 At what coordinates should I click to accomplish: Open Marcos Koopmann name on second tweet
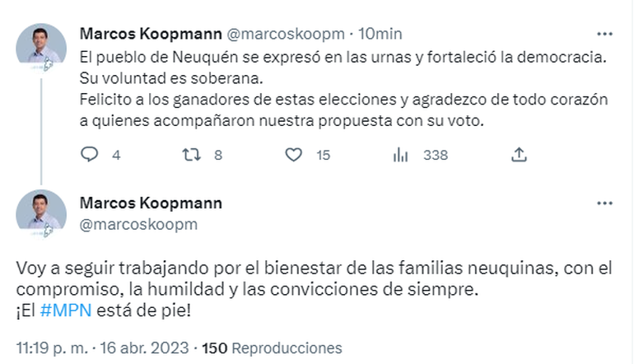tap(151, 203)
